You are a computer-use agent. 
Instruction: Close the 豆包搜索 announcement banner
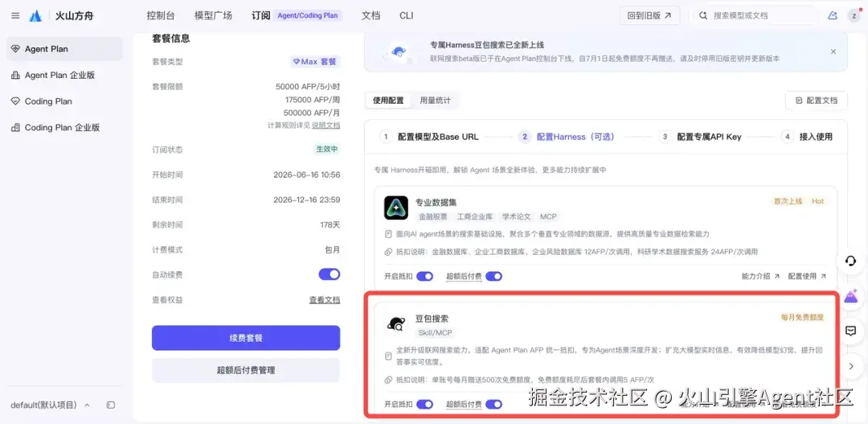click(833, 51)
